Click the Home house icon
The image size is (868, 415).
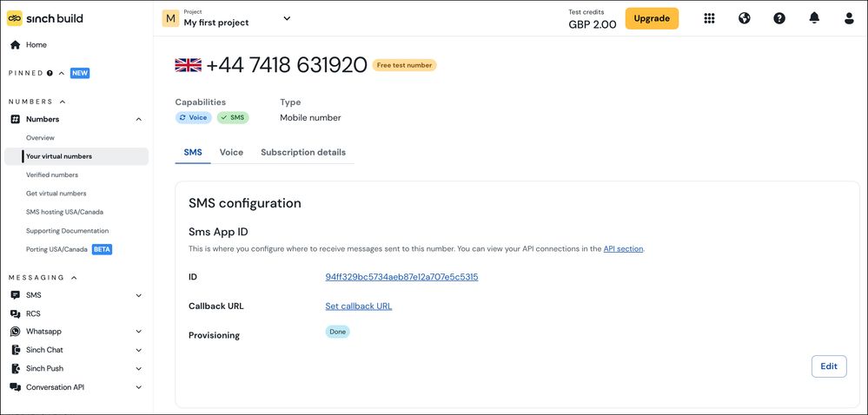point(16,45)
